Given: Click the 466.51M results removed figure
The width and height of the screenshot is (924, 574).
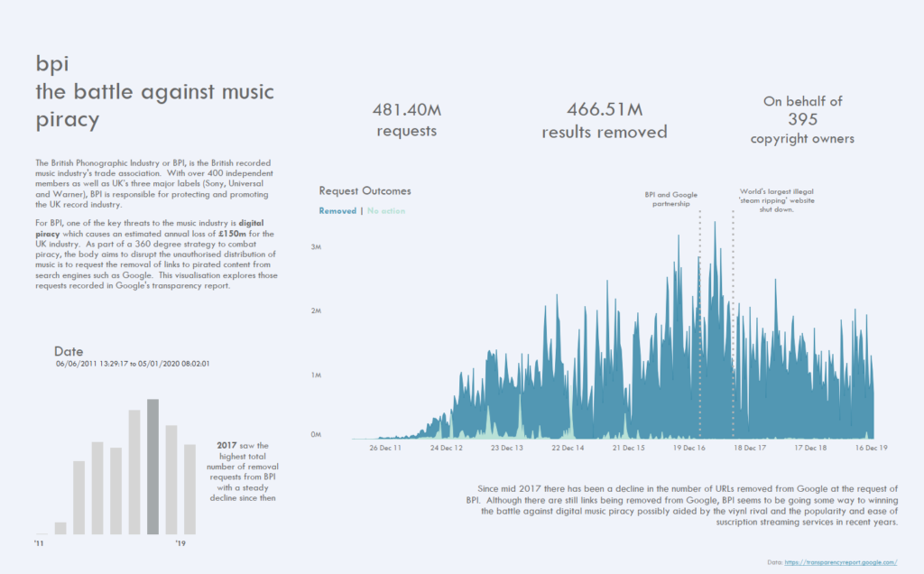Looking at the screenshot, I should 605,120.
